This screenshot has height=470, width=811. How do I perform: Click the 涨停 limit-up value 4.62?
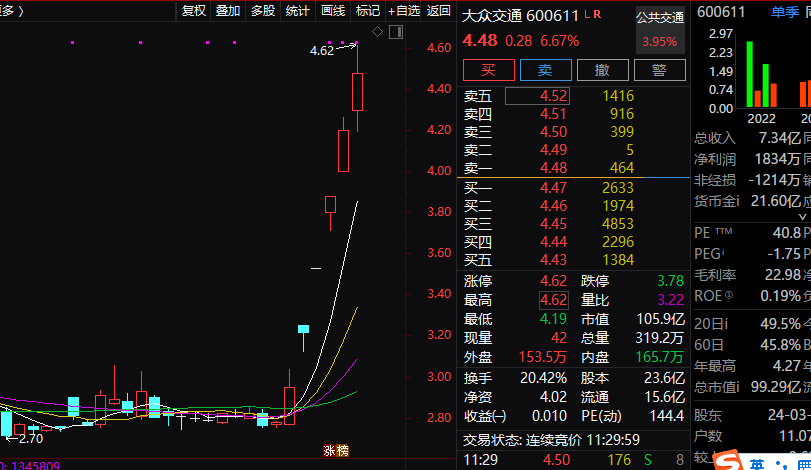coord(553,281)
